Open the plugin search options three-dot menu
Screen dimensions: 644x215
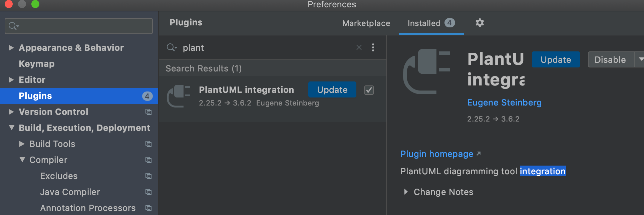point(373,47)
